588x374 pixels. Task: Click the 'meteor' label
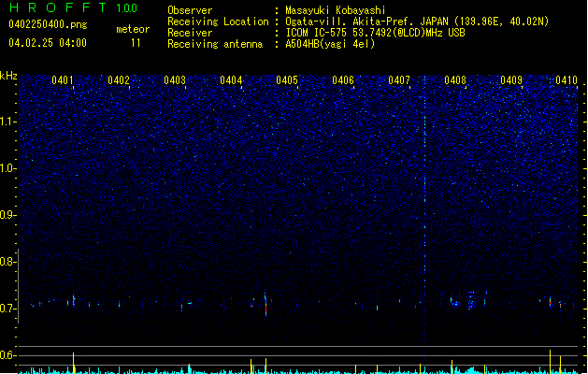point(133,29)
